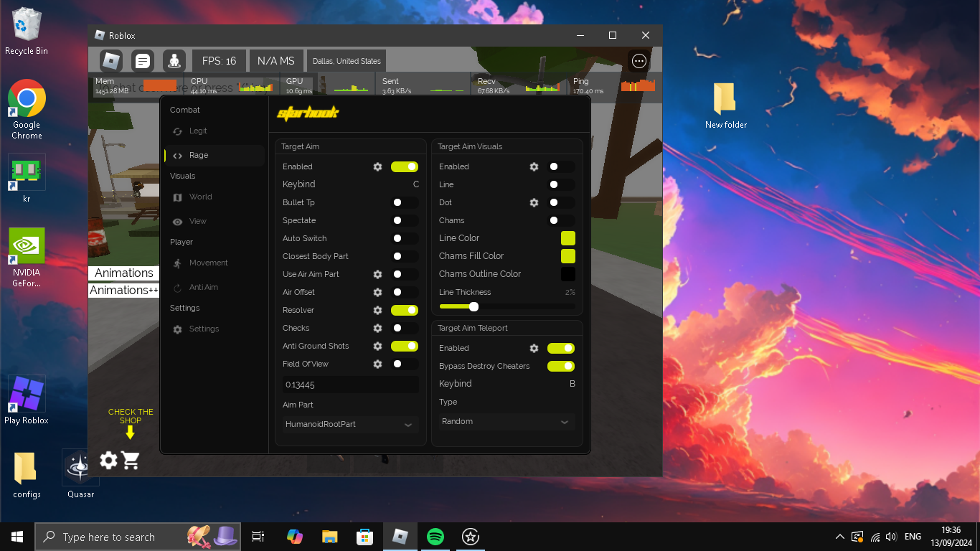Select the New folder desktop icon
This screenshot has height=551, width=980.
725,105
